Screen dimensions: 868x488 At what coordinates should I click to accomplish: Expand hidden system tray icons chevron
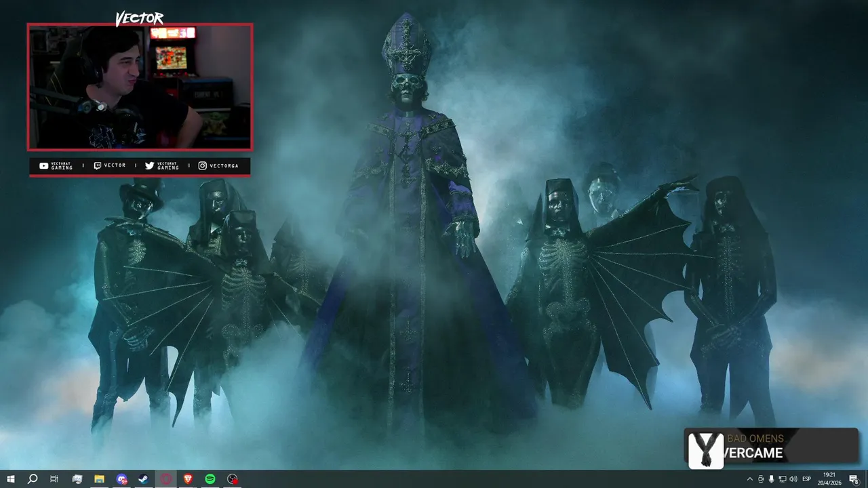[749, 479]
